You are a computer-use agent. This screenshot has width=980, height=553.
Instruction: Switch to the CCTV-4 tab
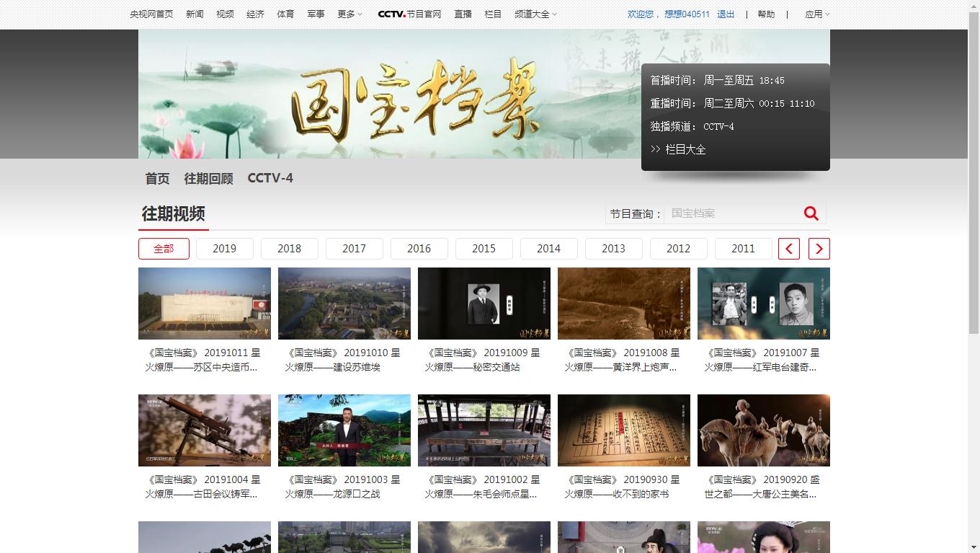click(270, 178)
